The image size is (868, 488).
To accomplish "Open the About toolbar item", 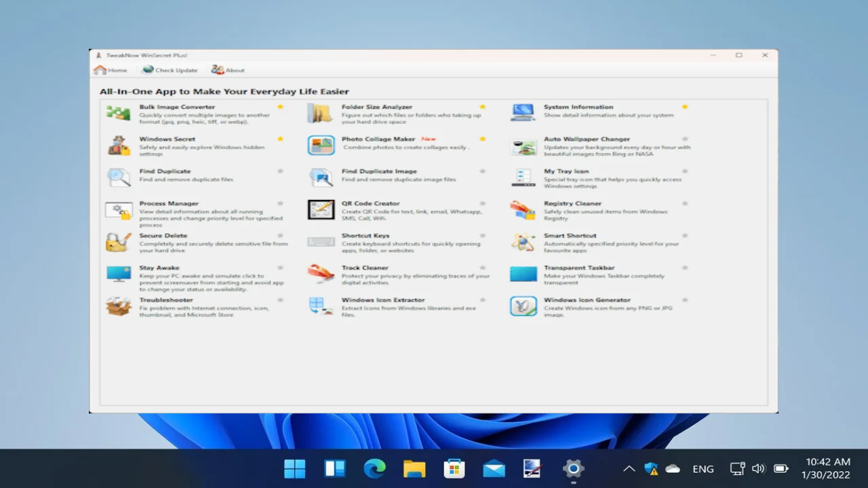I will click(x=228, y=70).
